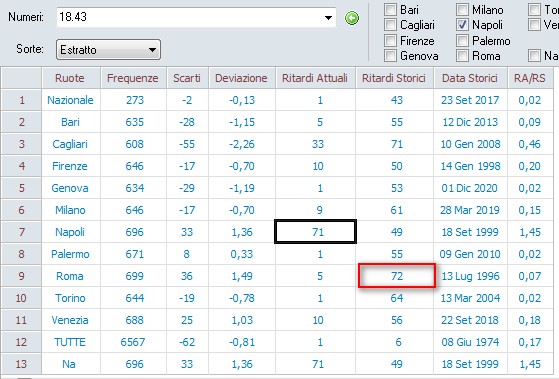Click the date 14 Gen 1998
The height and width of the screenshot is (379, 559).
(x=470, y=166)
